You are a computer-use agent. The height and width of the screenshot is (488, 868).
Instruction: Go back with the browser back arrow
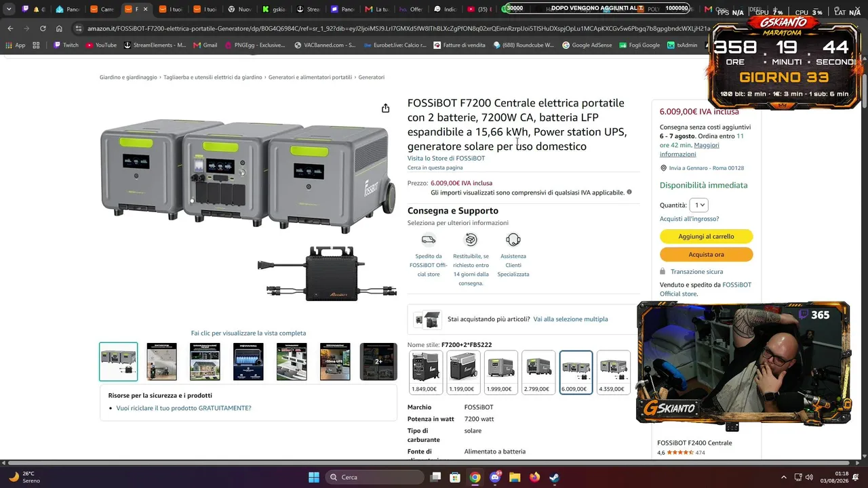(x=10, y=28)
